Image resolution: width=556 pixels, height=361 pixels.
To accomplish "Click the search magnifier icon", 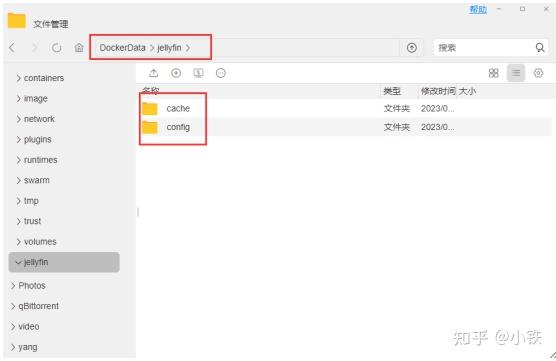I will [x=540, y=48].
